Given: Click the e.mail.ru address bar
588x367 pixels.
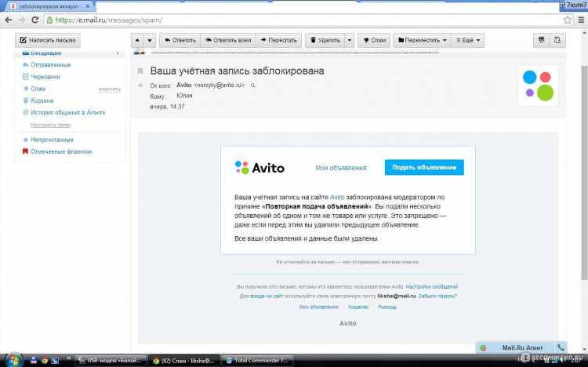Looking at the screenshot, I should 303,20.
